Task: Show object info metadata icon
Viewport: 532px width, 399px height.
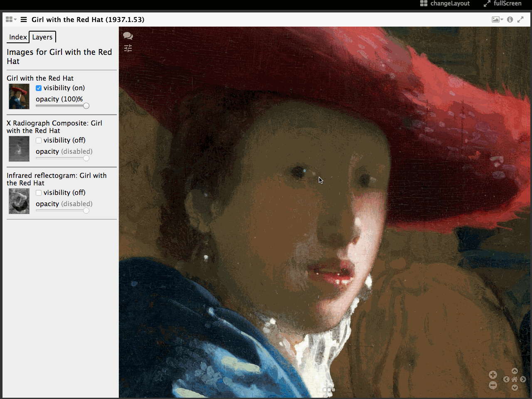Action: [x=510, y=20]
